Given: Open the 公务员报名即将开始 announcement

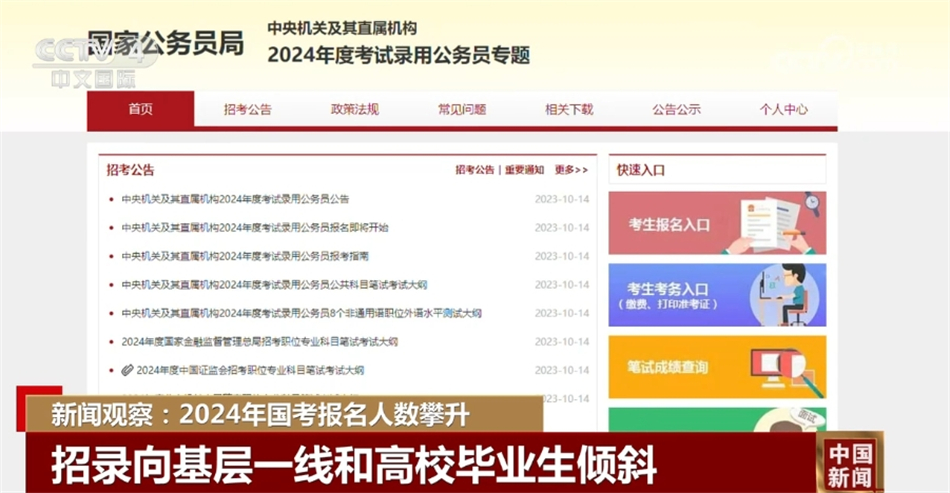Looking at the screenshot, I should click(x=254, y=228).
